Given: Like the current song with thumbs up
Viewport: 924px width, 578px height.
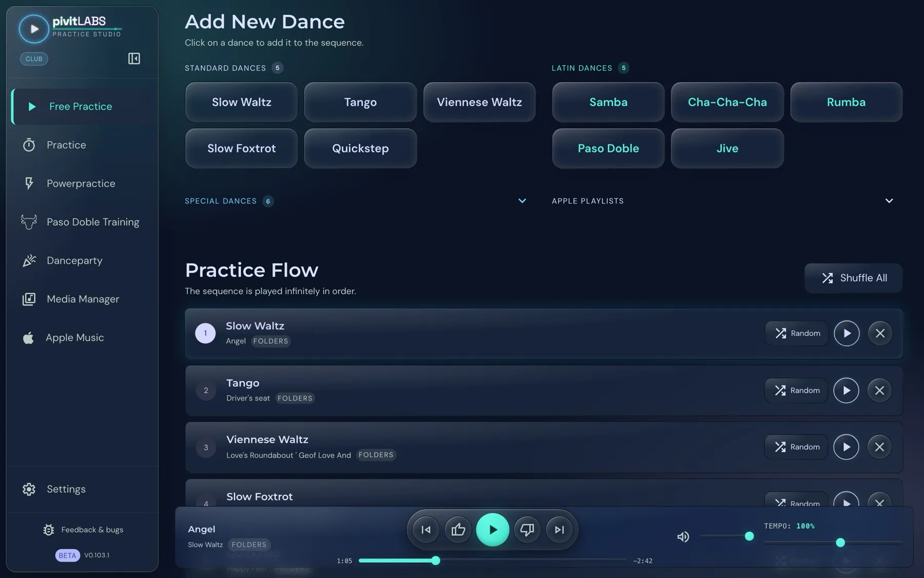Looking at the screenshot, I should point(458,530).
